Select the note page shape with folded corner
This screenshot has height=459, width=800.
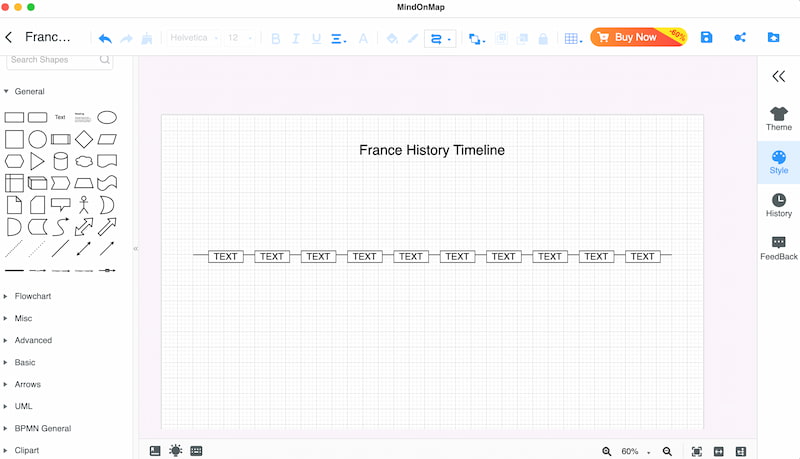pos(14,205)
